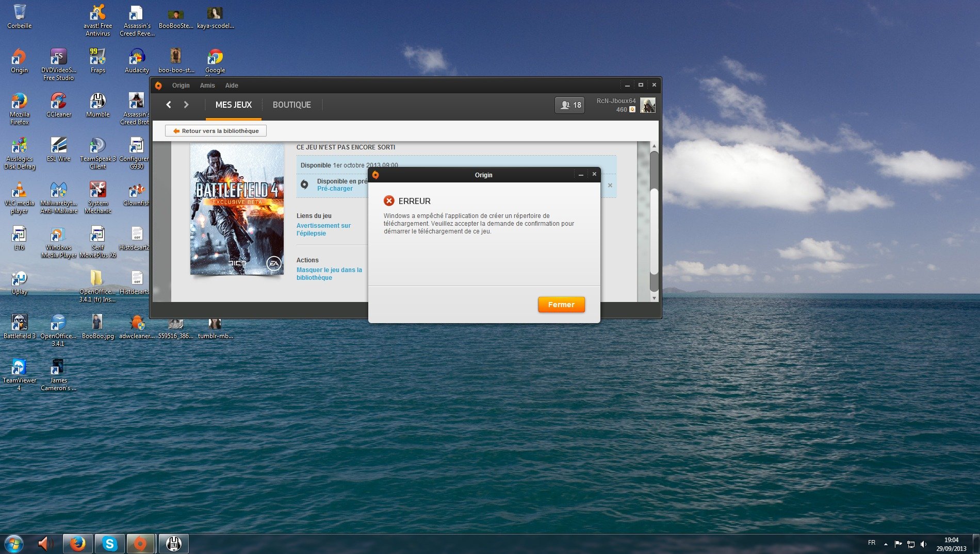Viewport: 980px width, 554px height.
Task: Launch adwcleaner desktop file
Action: tap(137, 327)
